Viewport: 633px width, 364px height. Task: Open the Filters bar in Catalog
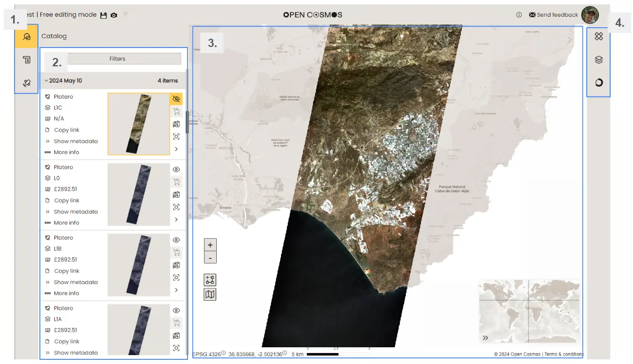click(118, 59)
